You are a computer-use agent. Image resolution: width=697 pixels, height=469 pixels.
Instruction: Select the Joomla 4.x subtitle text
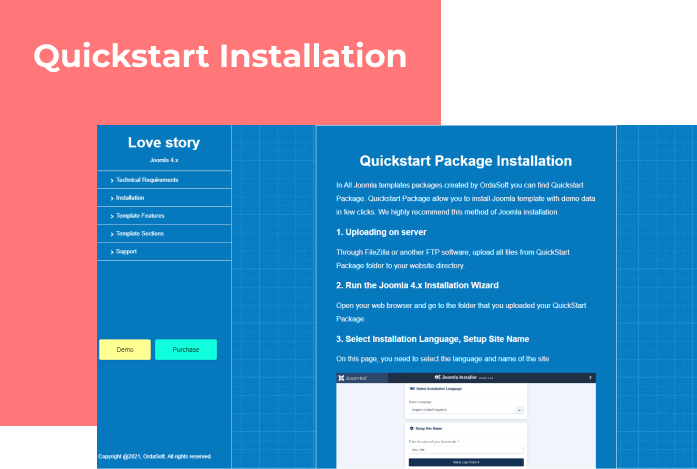[x=164, y=160]
